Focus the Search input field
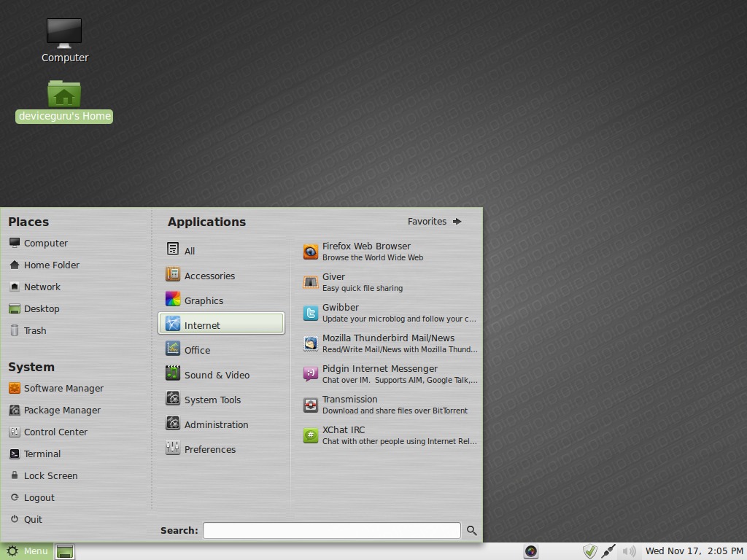The height and width of the screenshot is (560, 747). [x=332, y=531]
